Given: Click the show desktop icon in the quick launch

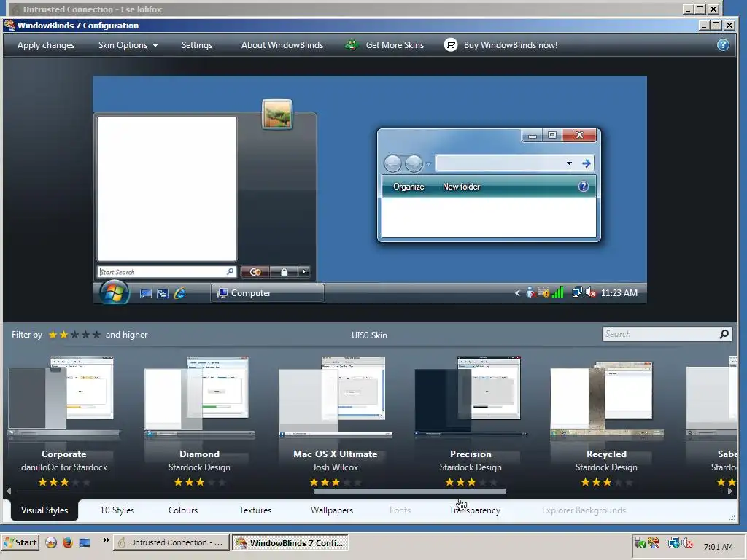Looking at the screenshot, I should (85, 542).
